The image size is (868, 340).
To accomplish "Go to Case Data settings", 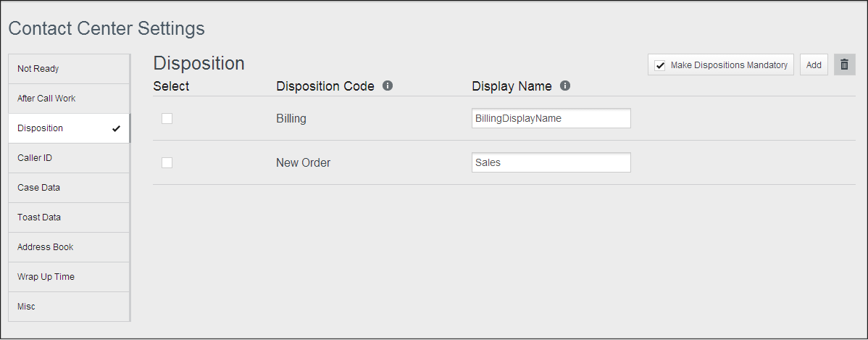I will tap(69, 188).
